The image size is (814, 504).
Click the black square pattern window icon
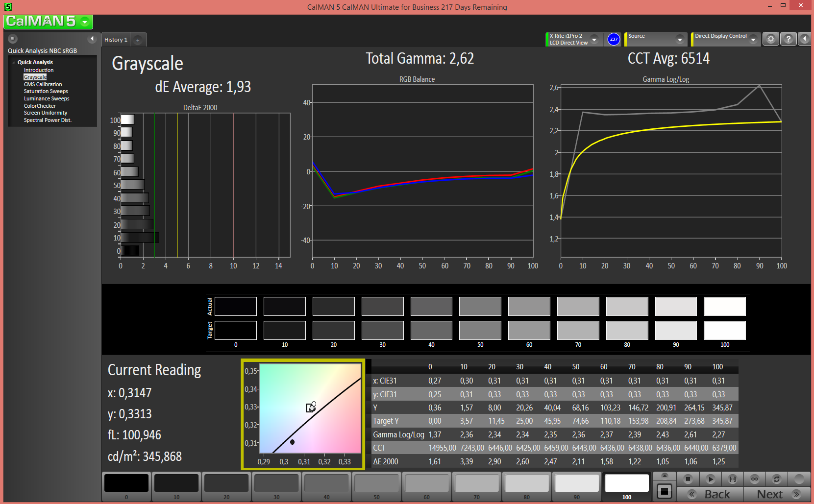[665, 491]
